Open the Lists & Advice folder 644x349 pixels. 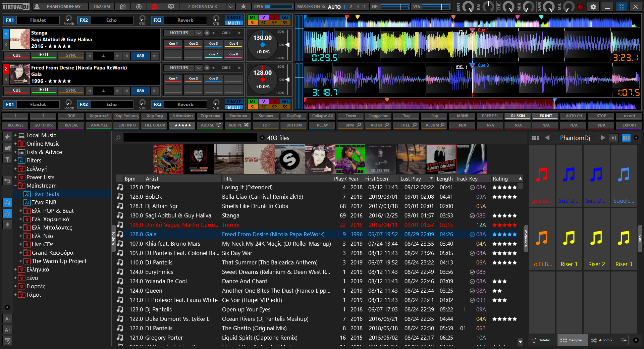click(44, 152)
